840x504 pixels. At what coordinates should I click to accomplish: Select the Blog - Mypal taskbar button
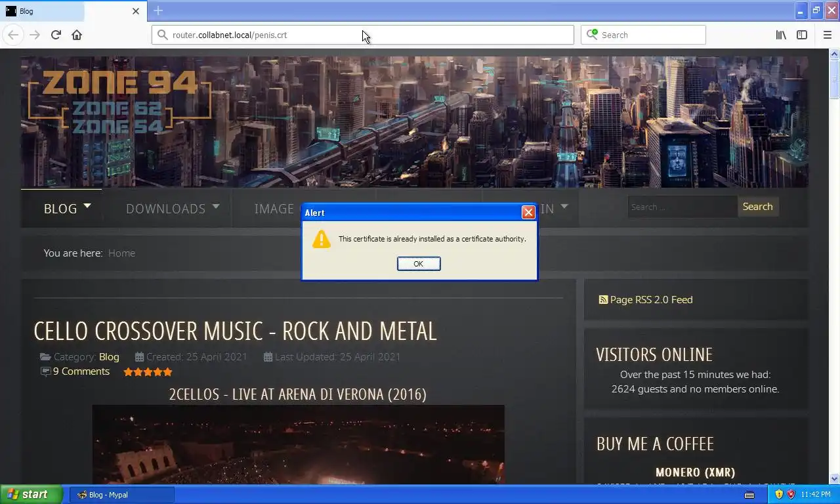point(122,495)
